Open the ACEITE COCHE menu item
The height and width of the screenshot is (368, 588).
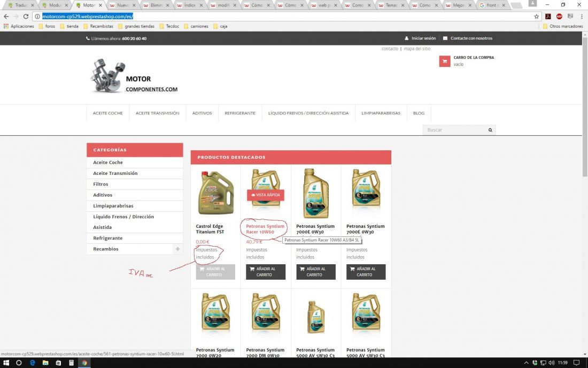click(x=107, y=113)
